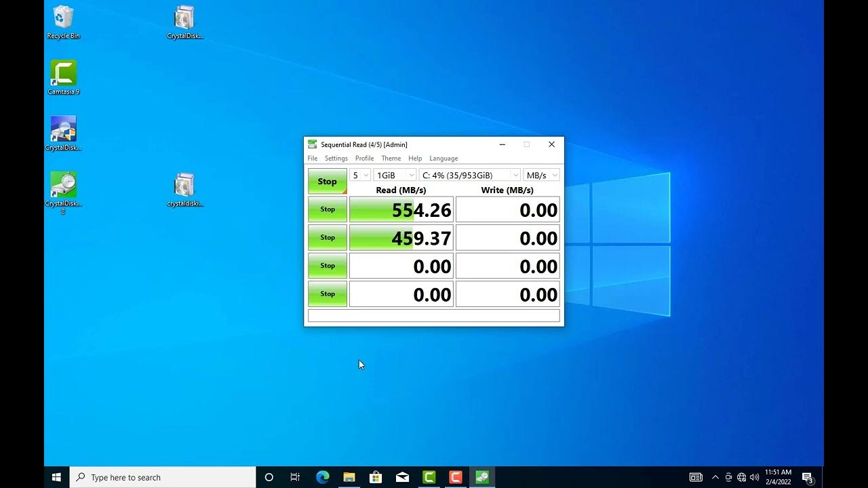
Task: Launch Microsoft Edge from the taskbar
Action: pos(322,477)
